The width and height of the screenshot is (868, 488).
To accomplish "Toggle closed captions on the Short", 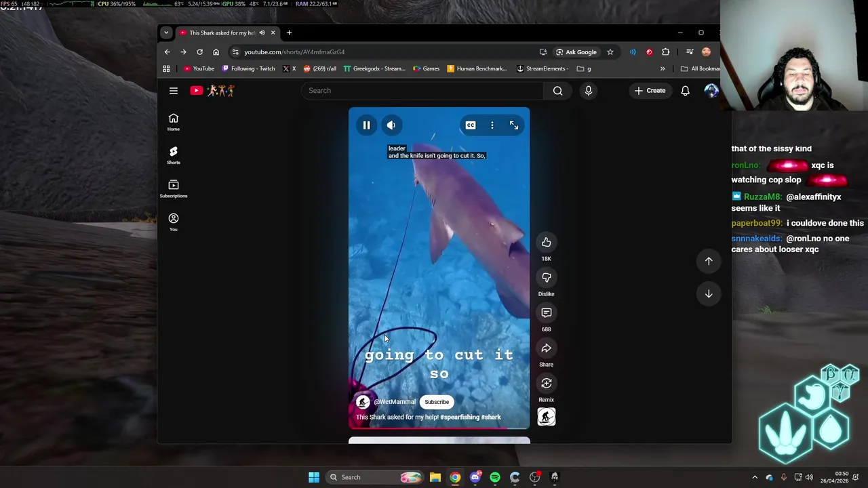I will [471, 125].
